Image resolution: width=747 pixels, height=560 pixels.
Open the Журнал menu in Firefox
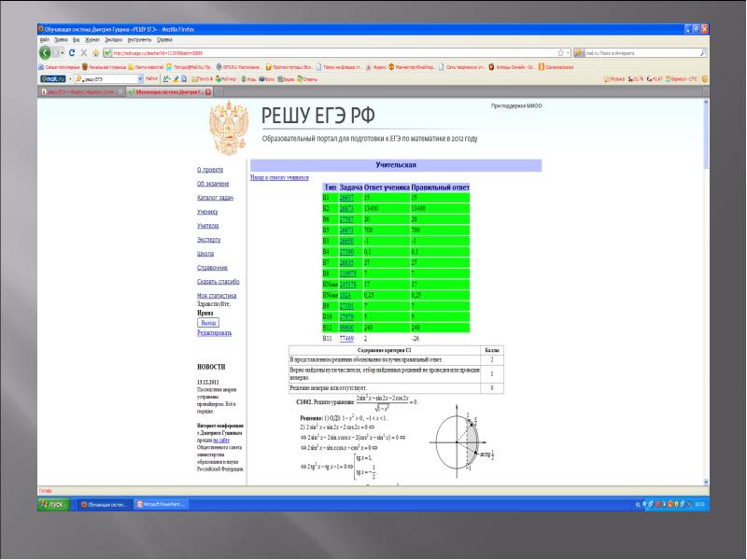pyautogui.click(x=93, y=40)
